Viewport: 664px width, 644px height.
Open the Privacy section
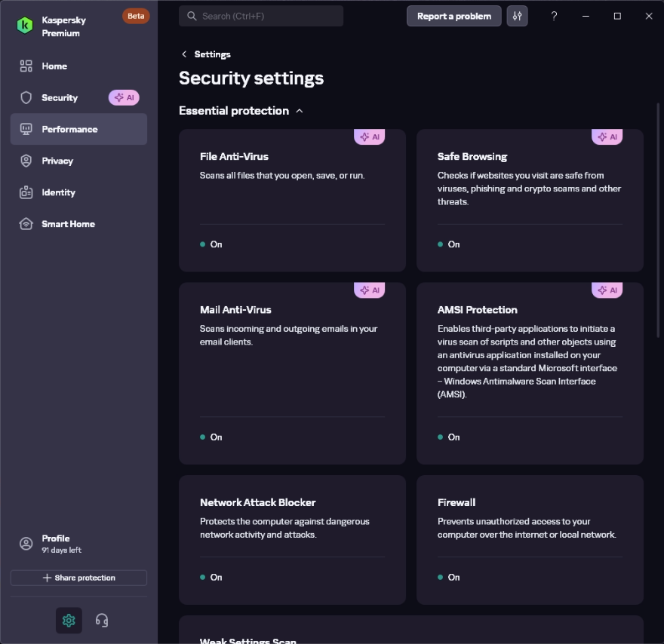78,161
